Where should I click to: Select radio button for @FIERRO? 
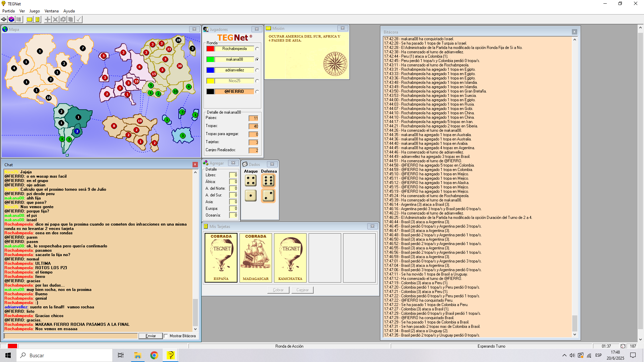(x=257, y=92)
